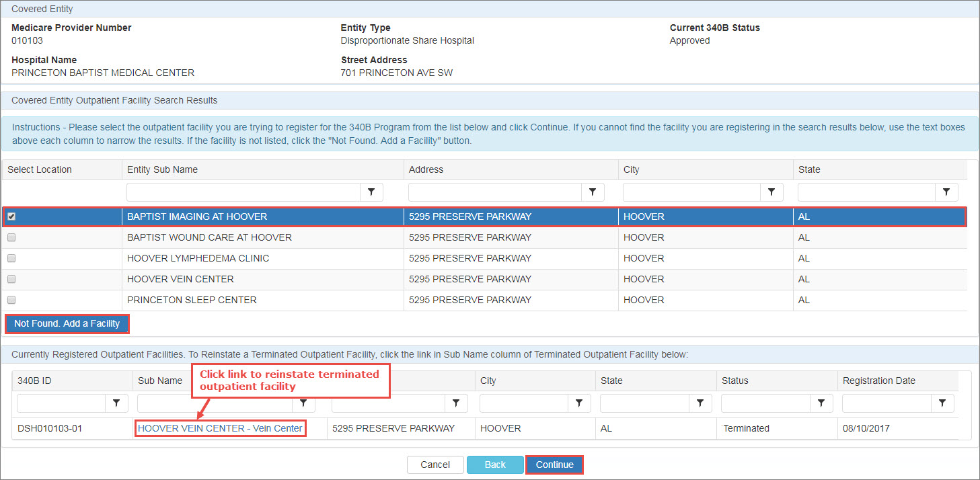Click the Not Found. Add a Facility button

point(67,323)
